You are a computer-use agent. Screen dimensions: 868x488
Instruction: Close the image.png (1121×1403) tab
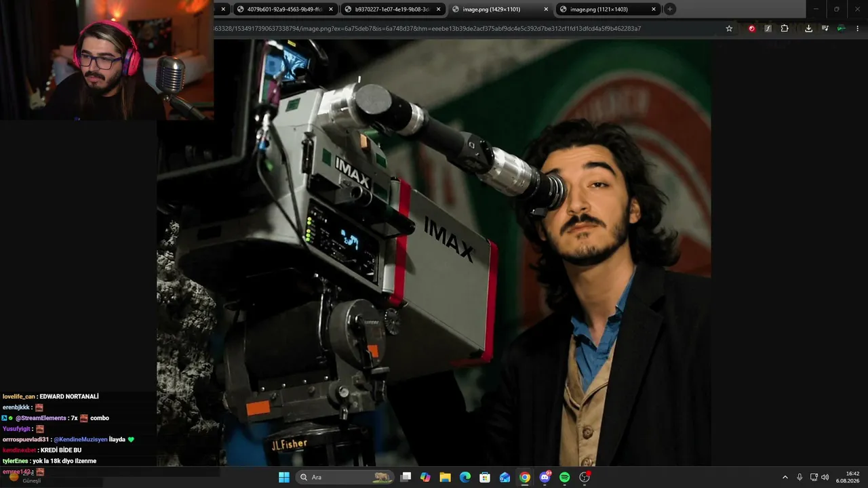tap(654, 9)
